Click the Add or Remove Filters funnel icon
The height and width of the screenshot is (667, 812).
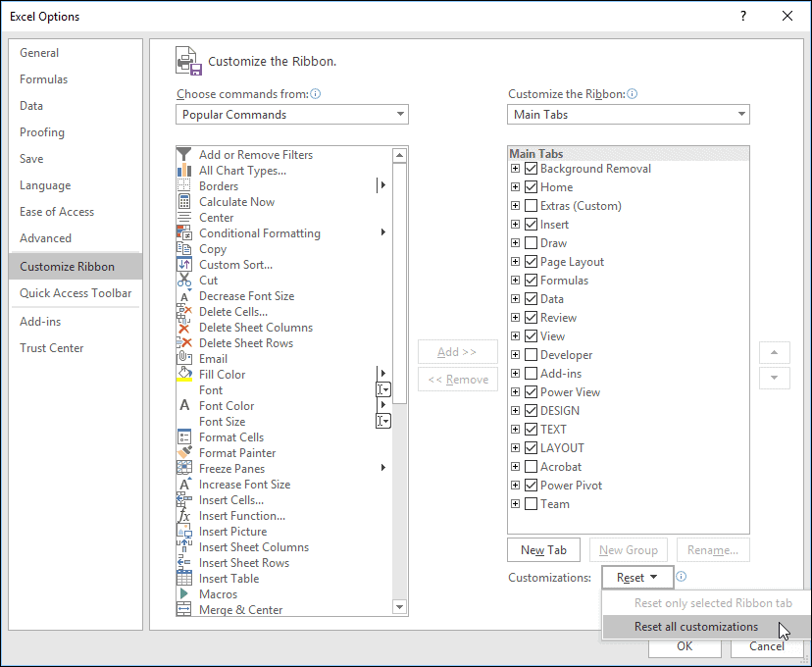(183, 154)
